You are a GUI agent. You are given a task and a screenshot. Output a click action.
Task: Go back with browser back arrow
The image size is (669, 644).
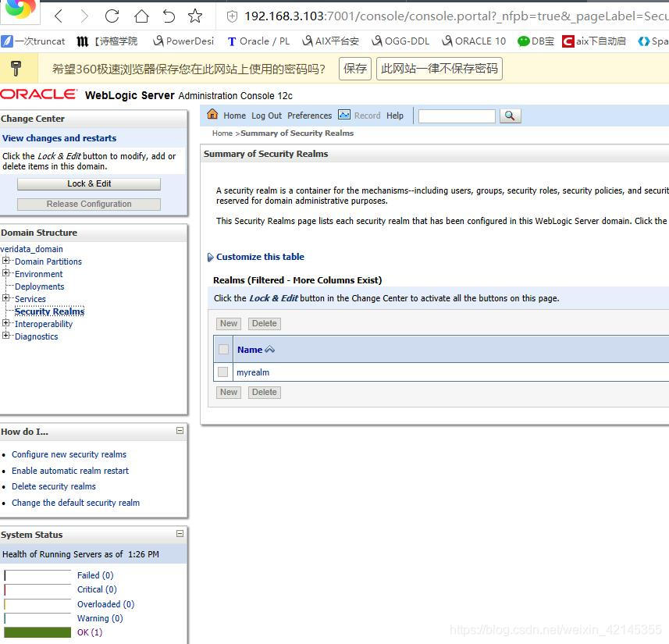59,16
